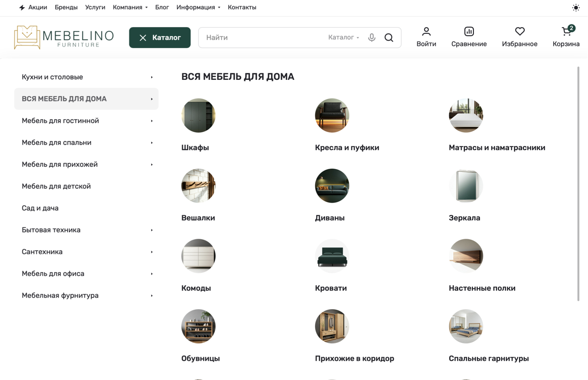Screen dimensions: 588x380
Task: Expand the Компания dropdown menu
Action: coord(130,8)
